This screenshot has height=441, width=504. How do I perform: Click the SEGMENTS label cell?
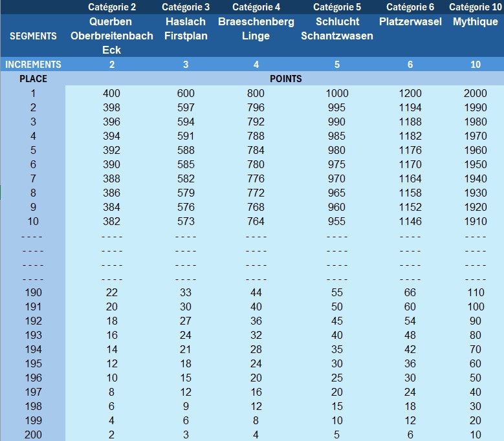(33, 36)
